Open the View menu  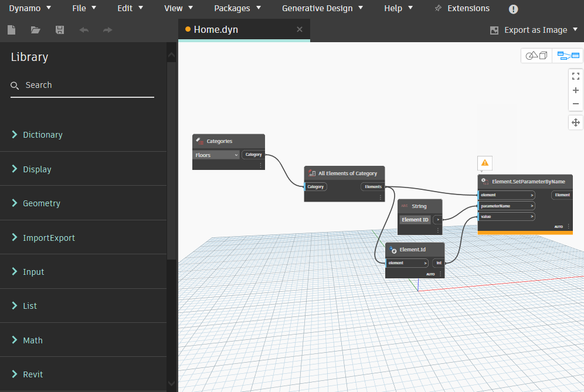coord(178,8)
